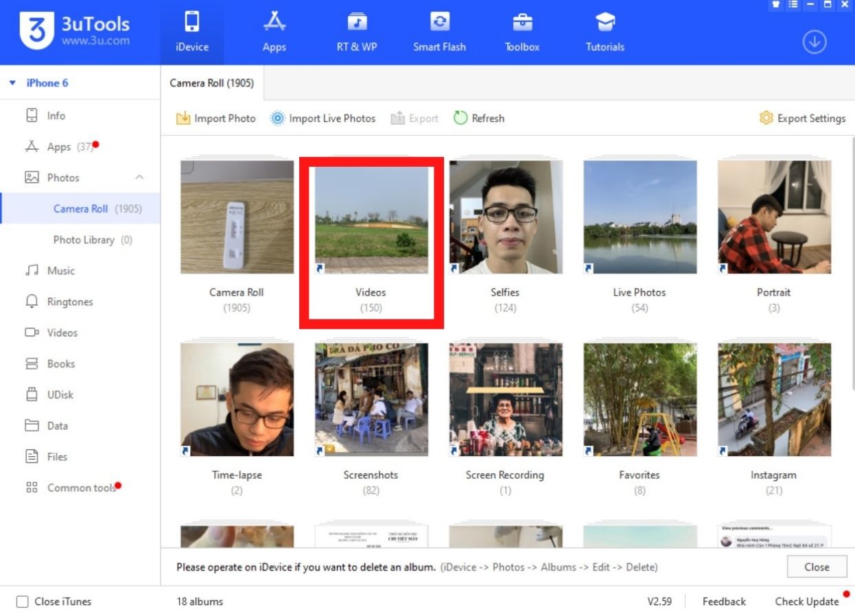Open the downloads circle arrow icon

(x=815, y=42)
